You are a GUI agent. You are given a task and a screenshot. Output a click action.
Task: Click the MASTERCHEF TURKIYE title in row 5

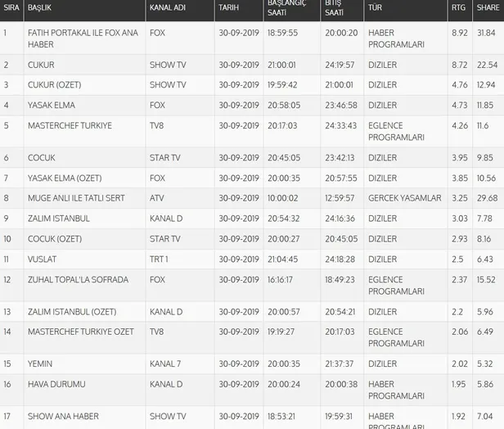coord(70,125)
